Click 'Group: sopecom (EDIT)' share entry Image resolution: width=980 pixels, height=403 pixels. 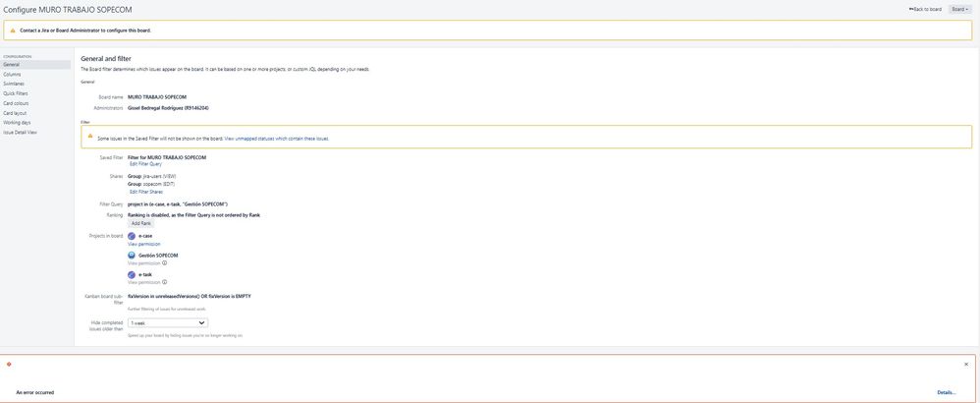(x=150, y=184)
